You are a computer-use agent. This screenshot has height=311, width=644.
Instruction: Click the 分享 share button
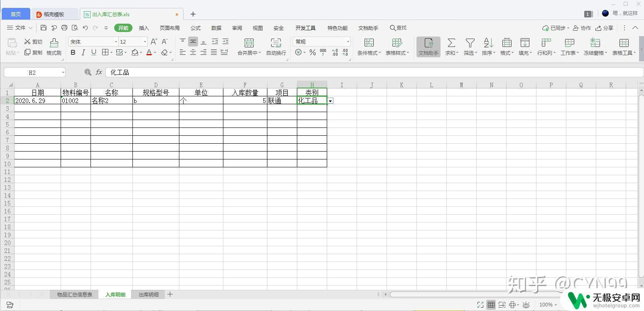[x=605, y=28]
